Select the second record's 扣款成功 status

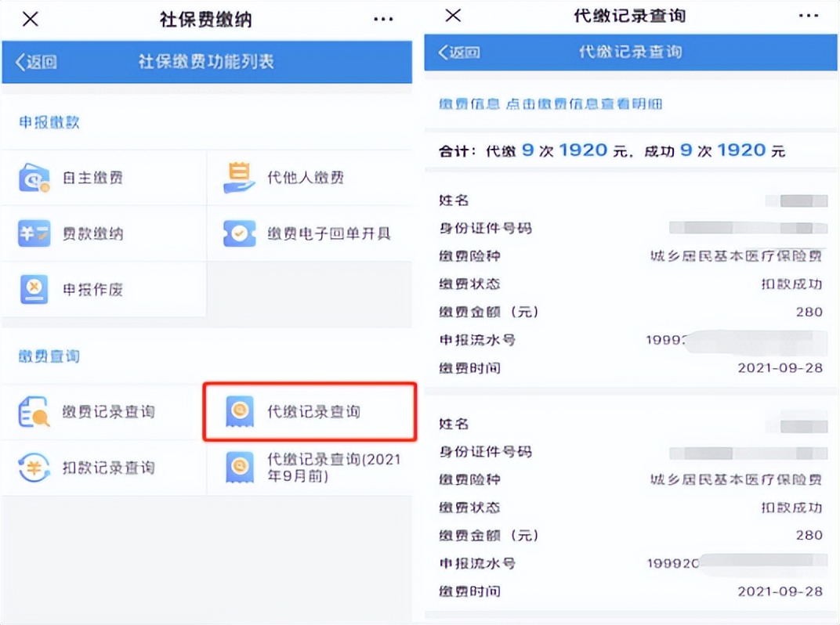tap(791, 508)
